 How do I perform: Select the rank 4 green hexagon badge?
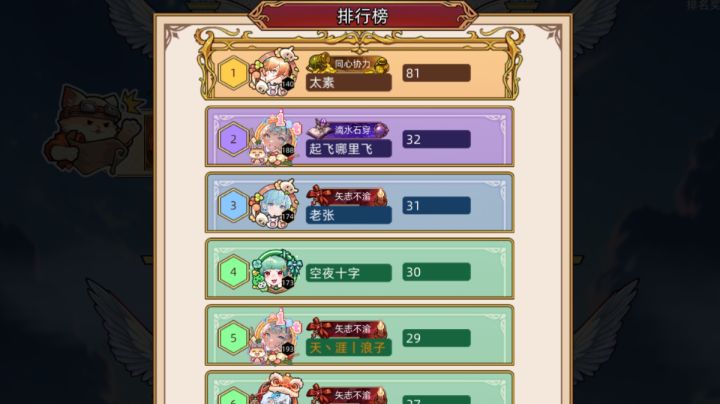(233, 272)
